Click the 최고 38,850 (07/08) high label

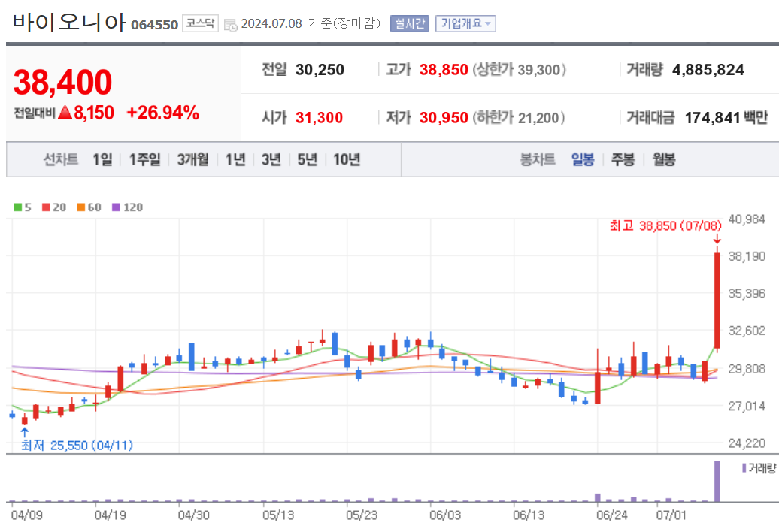pos(665,226)
